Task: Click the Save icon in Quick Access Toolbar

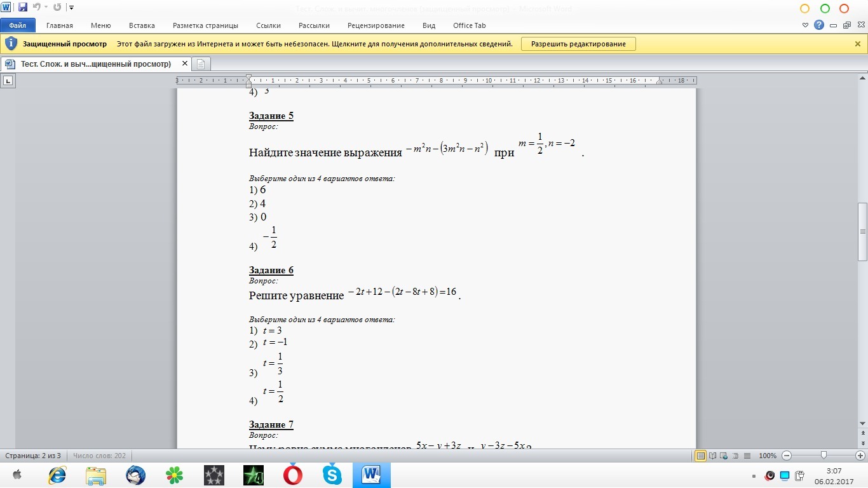Action: [23, 8]
